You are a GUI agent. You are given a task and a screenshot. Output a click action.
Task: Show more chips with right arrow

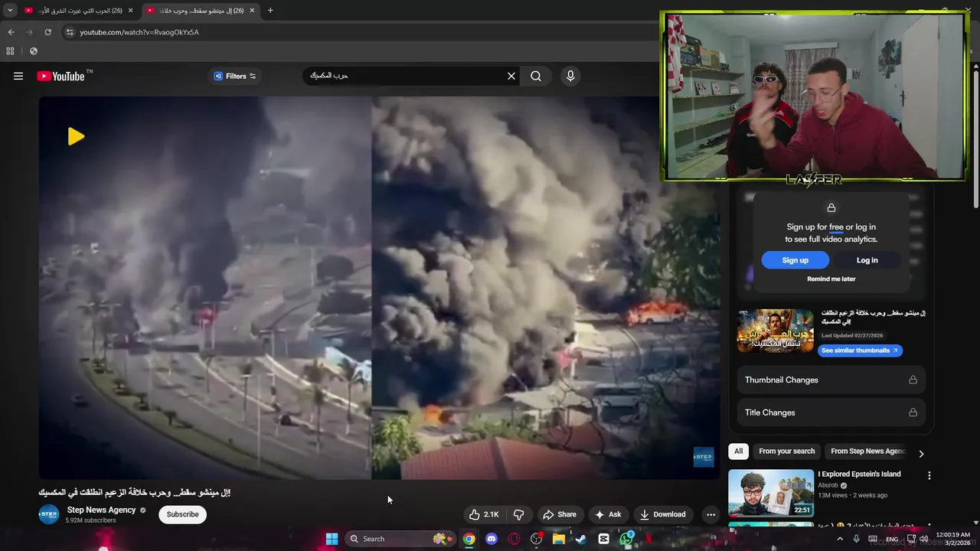(921, 453)
